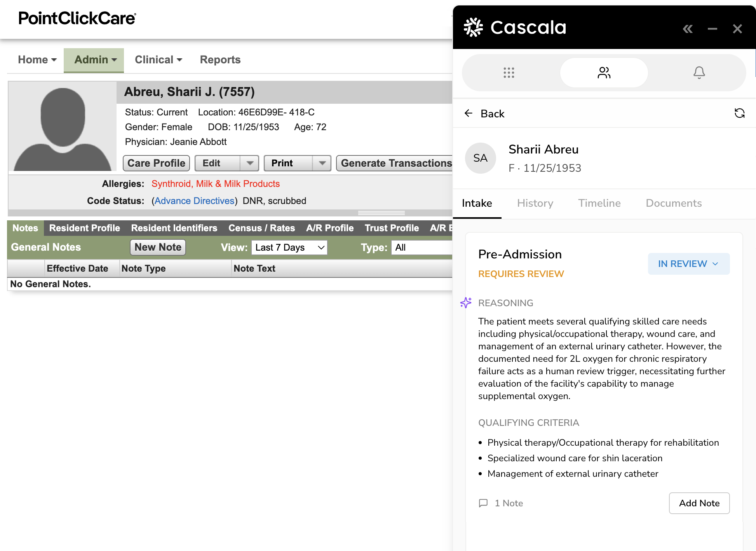Viewport: 756px width, 551px height.
Task: Click the Generate Transactions button
Action: (394, 163)
